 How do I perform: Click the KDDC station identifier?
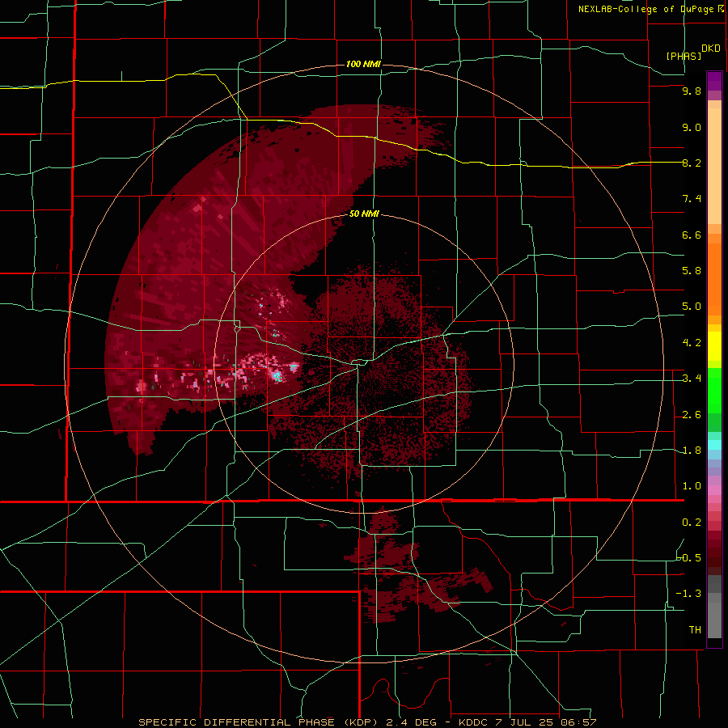point(473,722)
